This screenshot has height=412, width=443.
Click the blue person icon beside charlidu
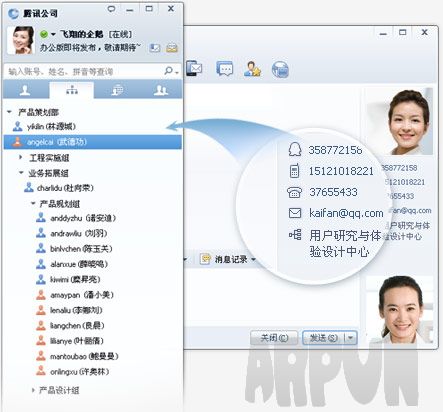tap(29, 188)
